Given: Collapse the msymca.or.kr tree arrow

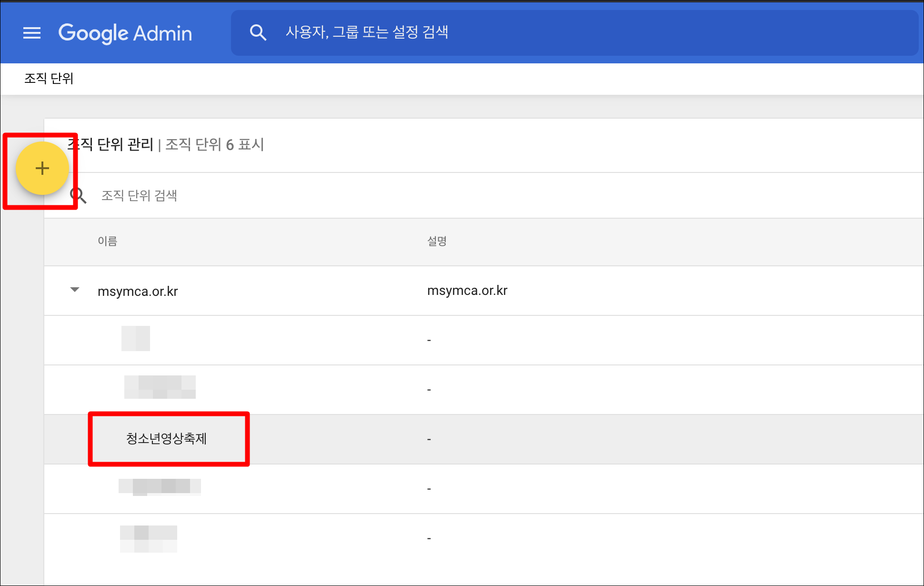Looking at the screenshot, I should tap(75, 290).
